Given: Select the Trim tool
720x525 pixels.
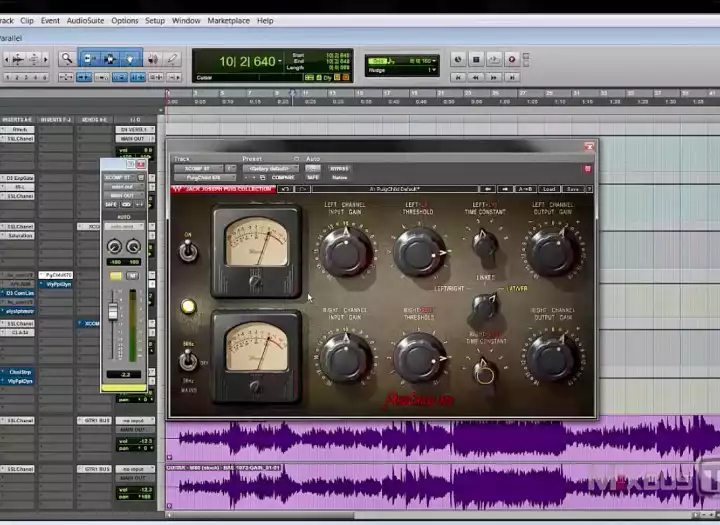Looking at the screenshot, I should (x=88, y=59).
